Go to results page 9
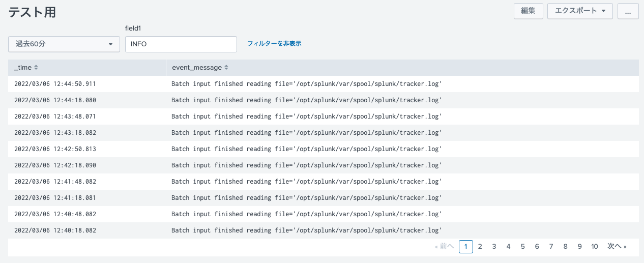 [579, 246]
